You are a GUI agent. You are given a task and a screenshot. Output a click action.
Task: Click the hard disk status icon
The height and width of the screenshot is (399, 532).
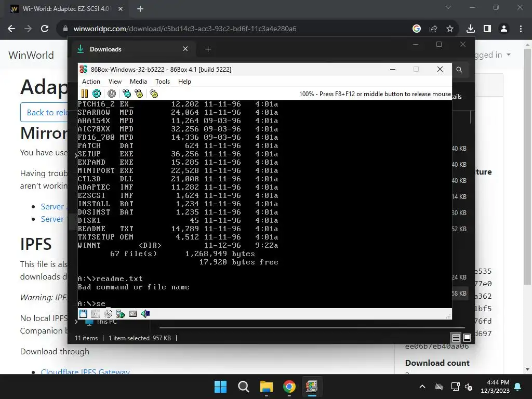133,314
